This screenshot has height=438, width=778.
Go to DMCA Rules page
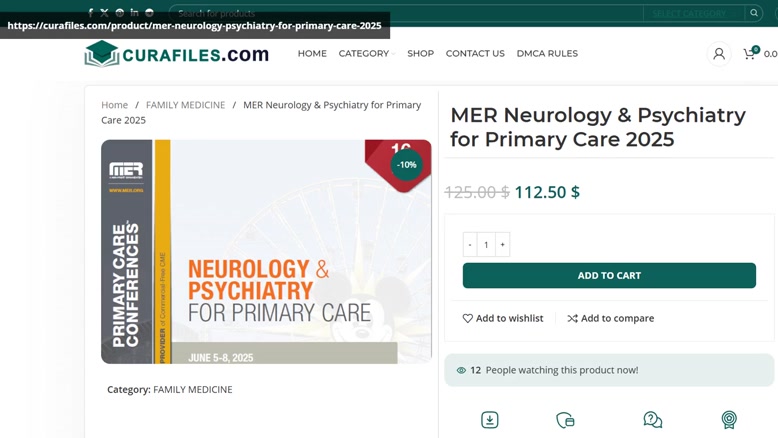click(x=547, y=54)
